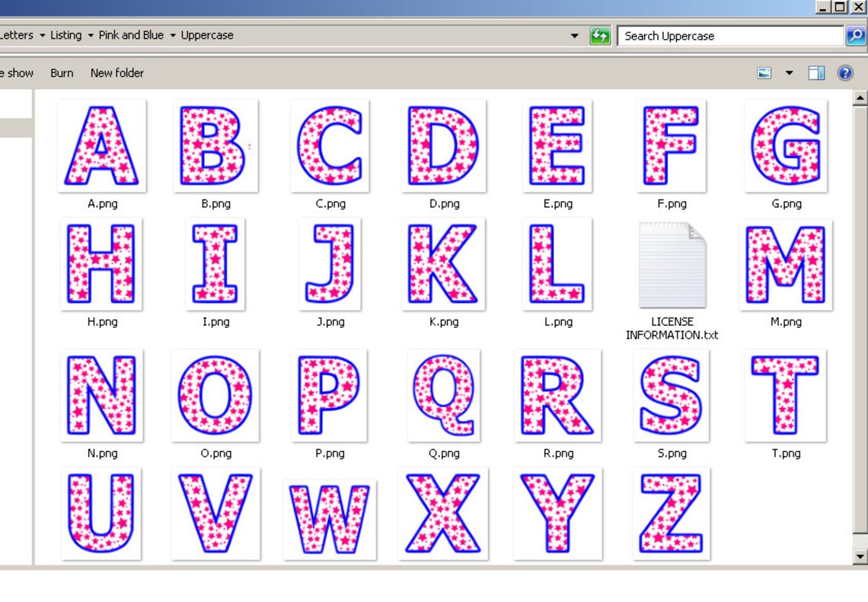Open the address bar history dropdown
The height and width of the screenshot is (602, 868).
tap(575, 35)
